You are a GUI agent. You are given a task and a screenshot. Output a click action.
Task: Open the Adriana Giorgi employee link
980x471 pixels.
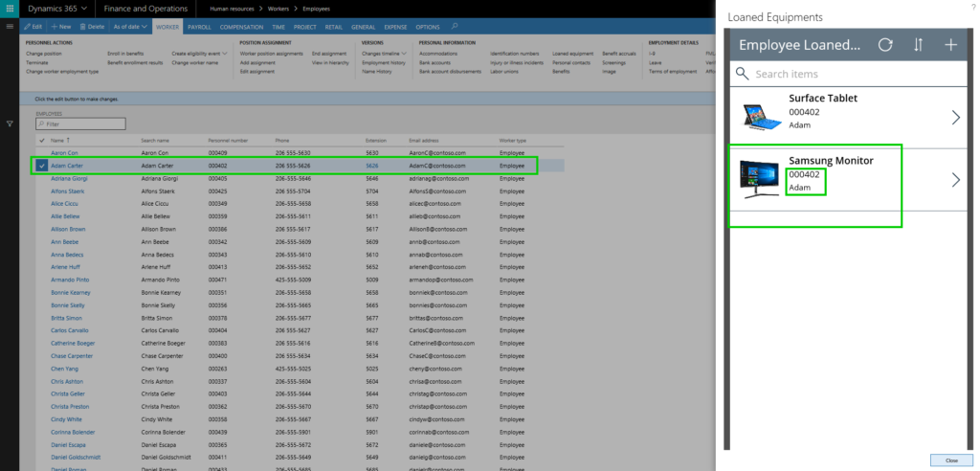pos(68,178)
